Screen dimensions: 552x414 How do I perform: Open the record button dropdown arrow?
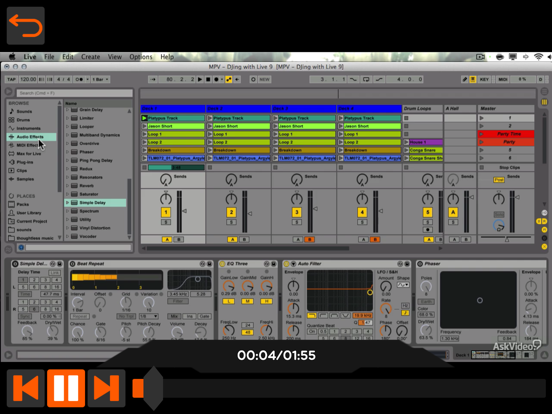click(222, 80)
